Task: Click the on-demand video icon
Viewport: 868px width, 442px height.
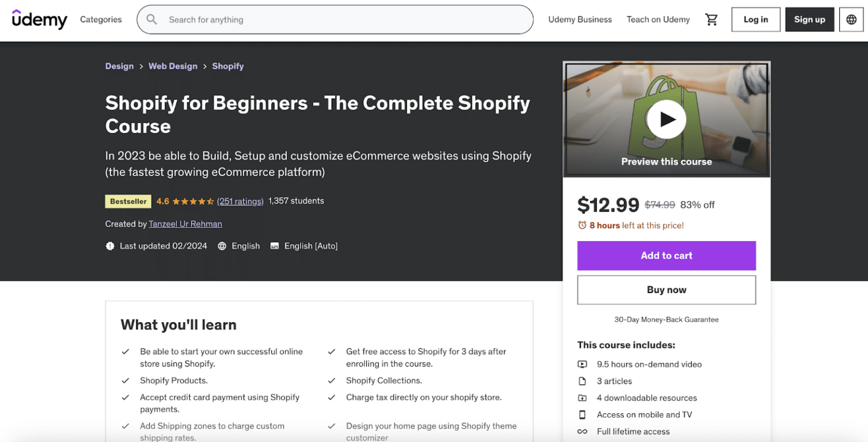Action: [583, 364]
